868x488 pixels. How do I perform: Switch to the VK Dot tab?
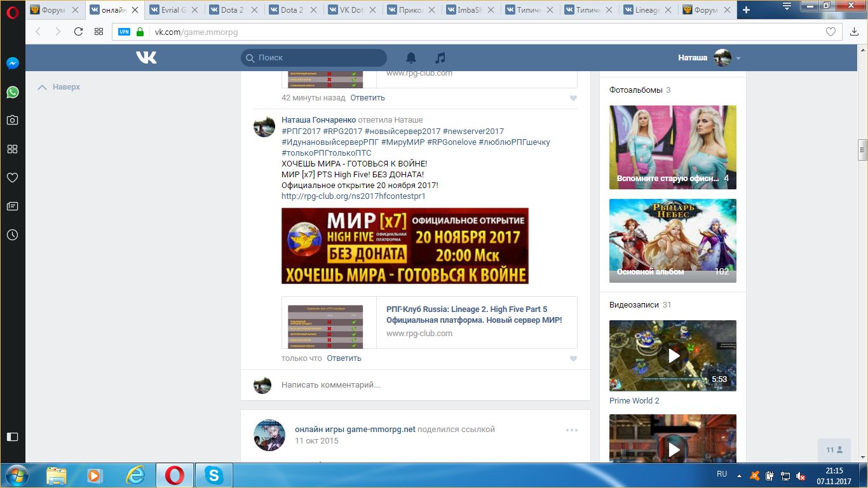coord(353,10)
